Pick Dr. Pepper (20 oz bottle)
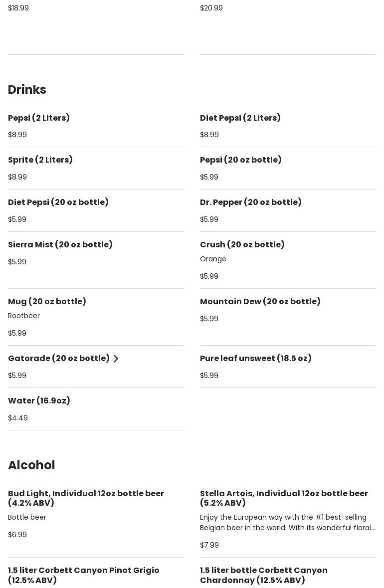 [251, 202]
